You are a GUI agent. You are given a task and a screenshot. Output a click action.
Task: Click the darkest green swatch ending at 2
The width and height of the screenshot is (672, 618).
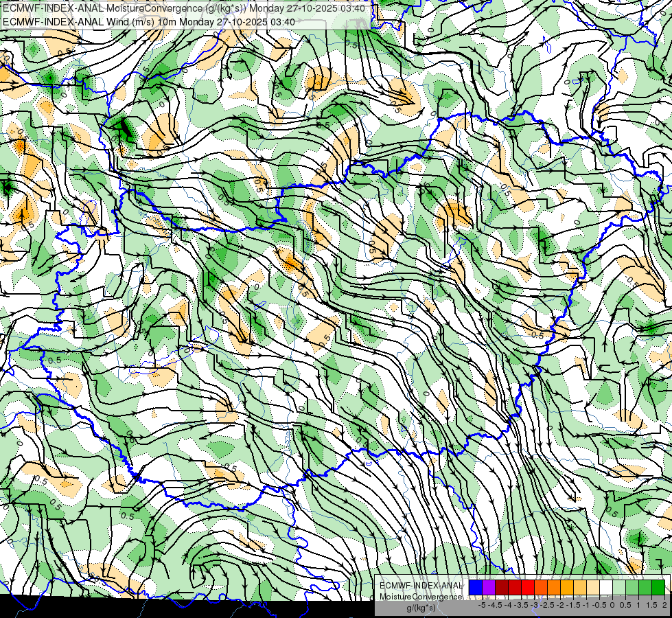point(658,587)
